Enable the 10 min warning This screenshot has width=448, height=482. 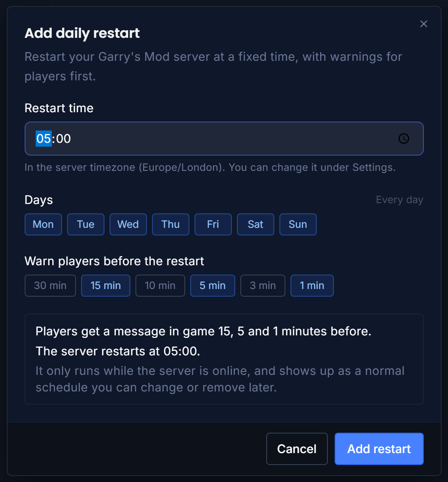click(160, 286)
